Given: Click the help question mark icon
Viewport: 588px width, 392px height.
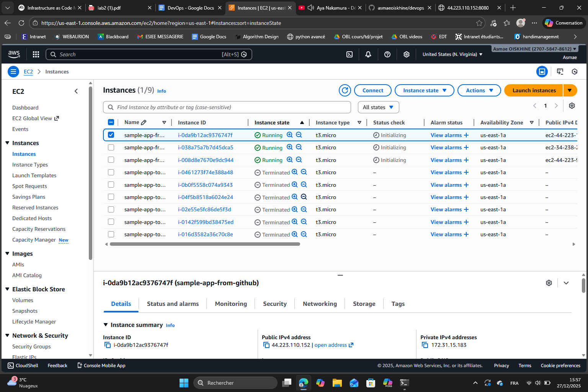Looking at the screenshot, I should tap(387, 54).
